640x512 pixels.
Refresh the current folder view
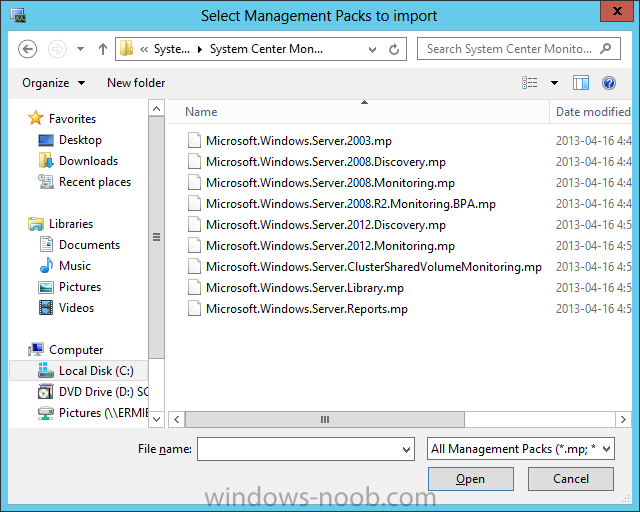click(394, 49)
